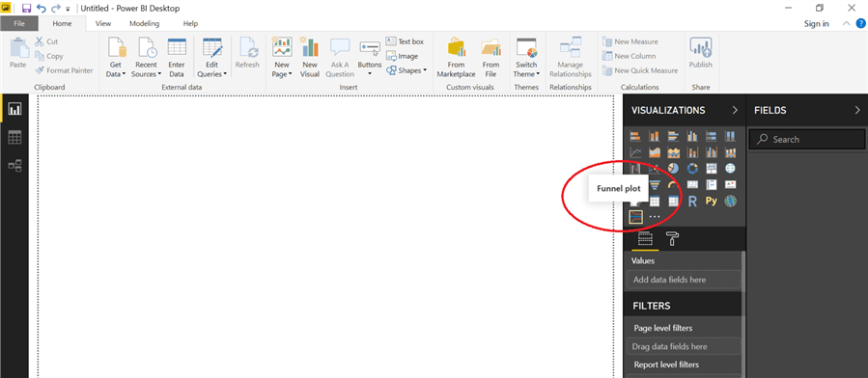Click in the Fields Search box

tap(806, 139)
